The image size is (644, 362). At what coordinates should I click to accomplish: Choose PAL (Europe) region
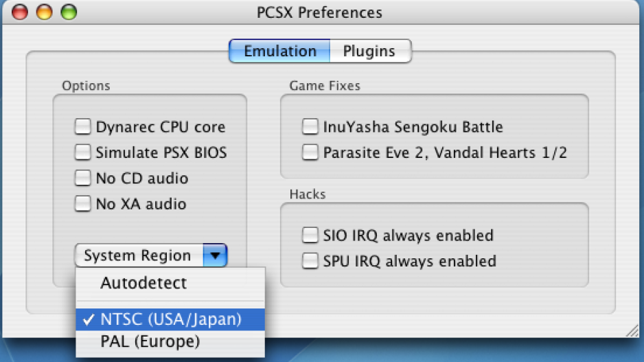[x=170, y=341]
